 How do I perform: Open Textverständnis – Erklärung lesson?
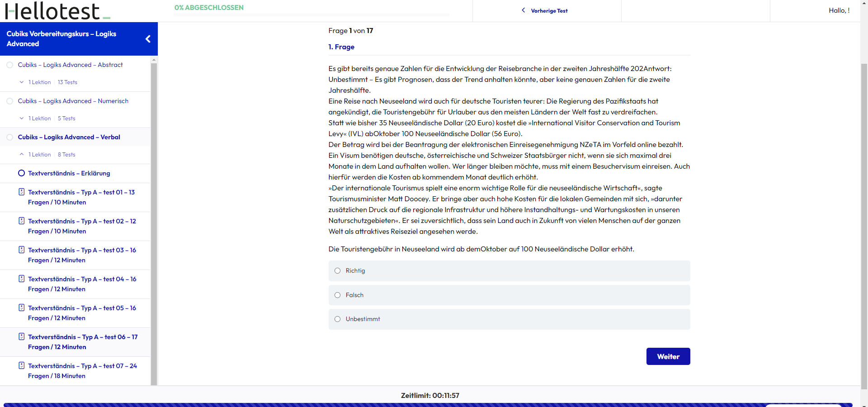pyautogui.click(x=69, y=173)
